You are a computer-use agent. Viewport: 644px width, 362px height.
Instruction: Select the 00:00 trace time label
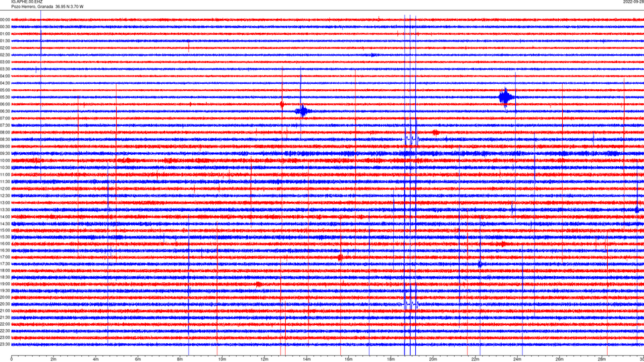5,19
